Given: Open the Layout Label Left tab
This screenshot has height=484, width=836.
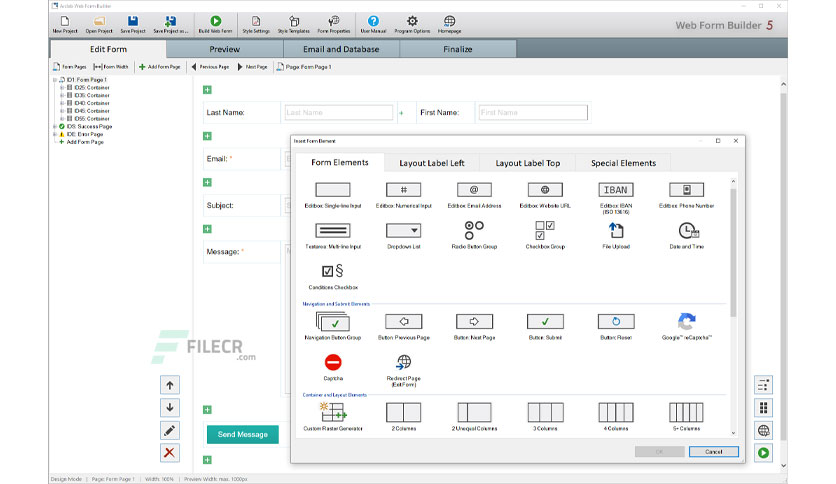Looking at the screenshot, I should (x=432, y=163).
